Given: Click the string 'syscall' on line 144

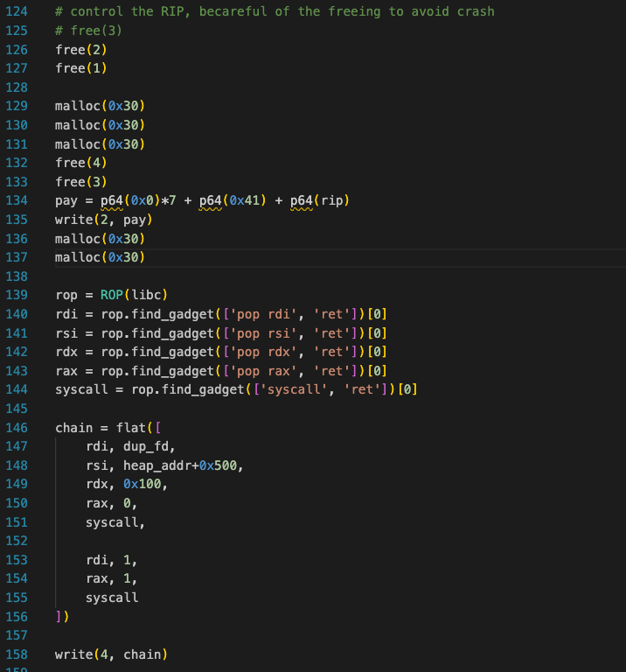Looking at the screenshot, I should tap(294, 389).
